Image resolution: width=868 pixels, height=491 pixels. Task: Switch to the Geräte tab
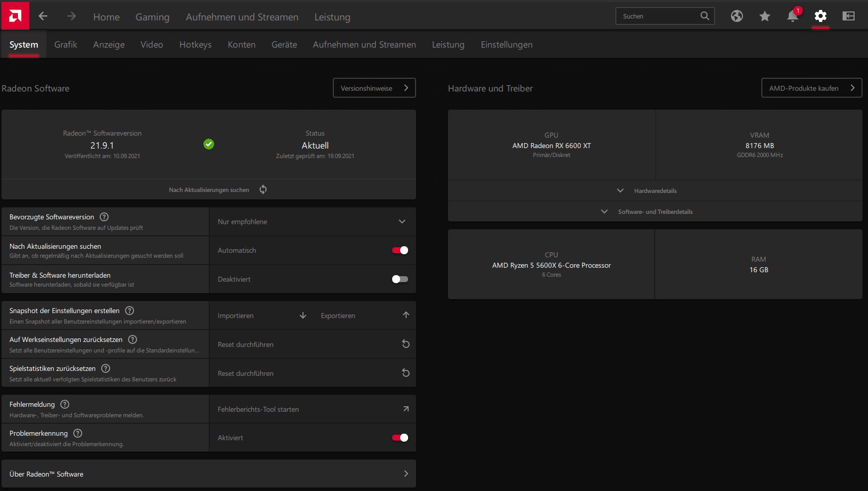tap(284, 44)
